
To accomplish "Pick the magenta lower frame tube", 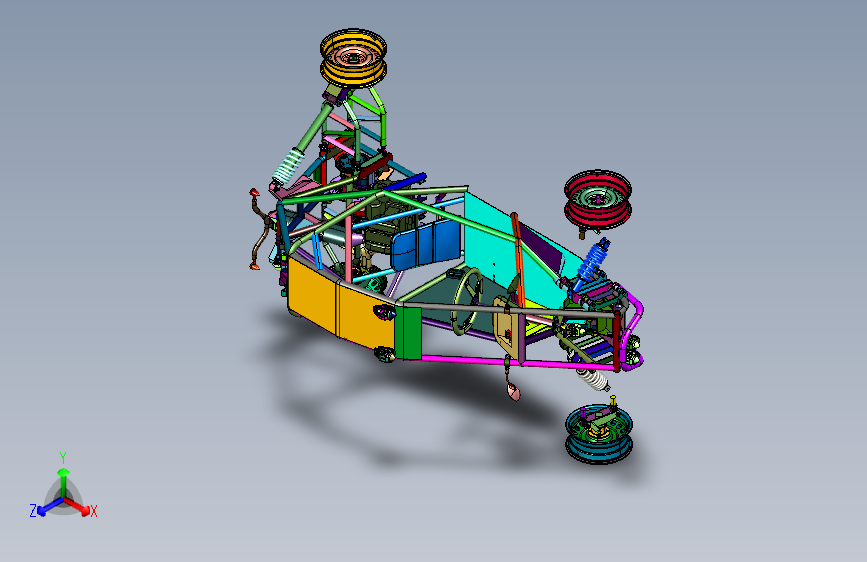I will click(517, 362).
